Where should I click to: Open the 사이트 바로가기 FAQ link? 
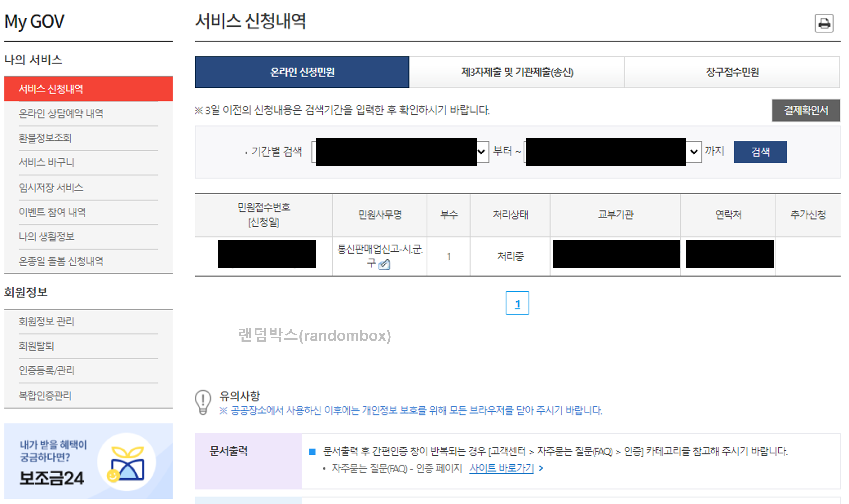(501, 468)
